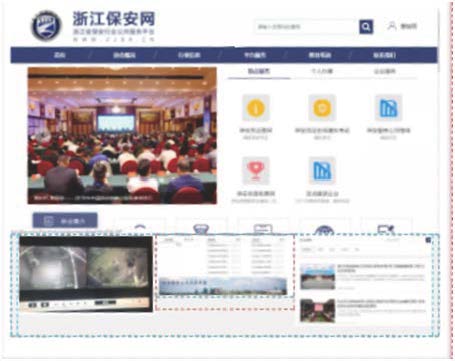Image resolution: width=455 pixels, height=361 pixels.
Task: Switch to the middle services tab
Action: [322, 71]
